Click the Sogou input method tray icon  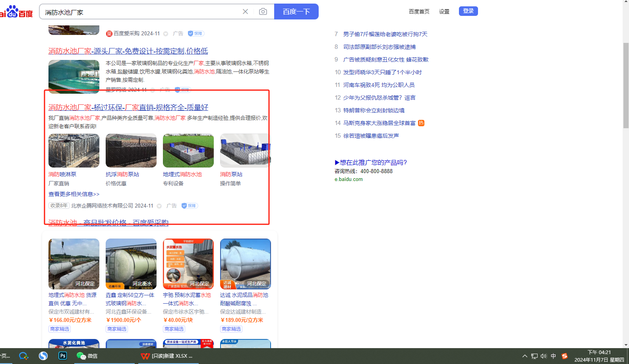click(x=565, y=356)
